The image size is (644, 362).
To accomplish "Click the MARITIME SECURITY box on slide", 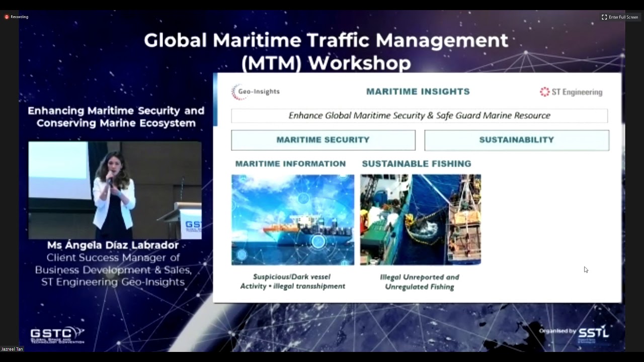I will click(323, 140).
